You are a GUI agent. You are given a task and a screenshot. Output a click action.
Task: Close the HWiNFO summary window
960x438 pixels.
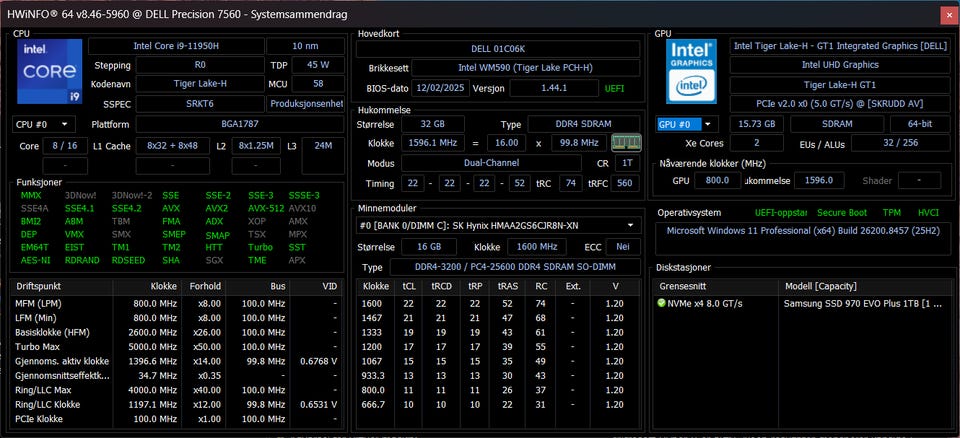(949, 15)
